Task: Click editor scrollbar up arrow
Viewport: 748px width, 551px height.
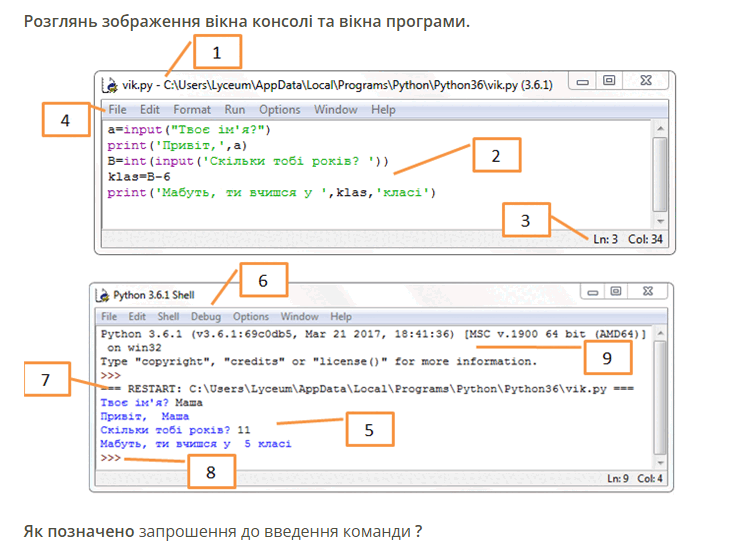Action: point(660,128)
